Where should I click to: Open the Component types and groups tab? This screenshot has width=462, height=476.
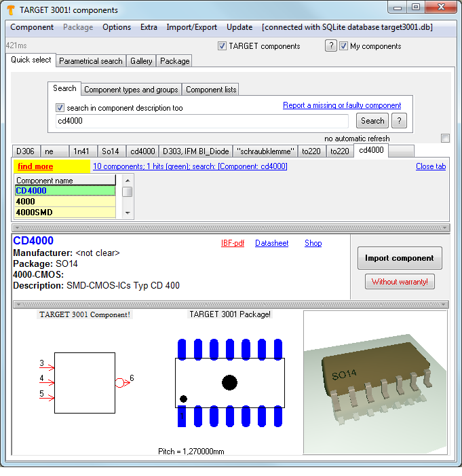point(131,89)
